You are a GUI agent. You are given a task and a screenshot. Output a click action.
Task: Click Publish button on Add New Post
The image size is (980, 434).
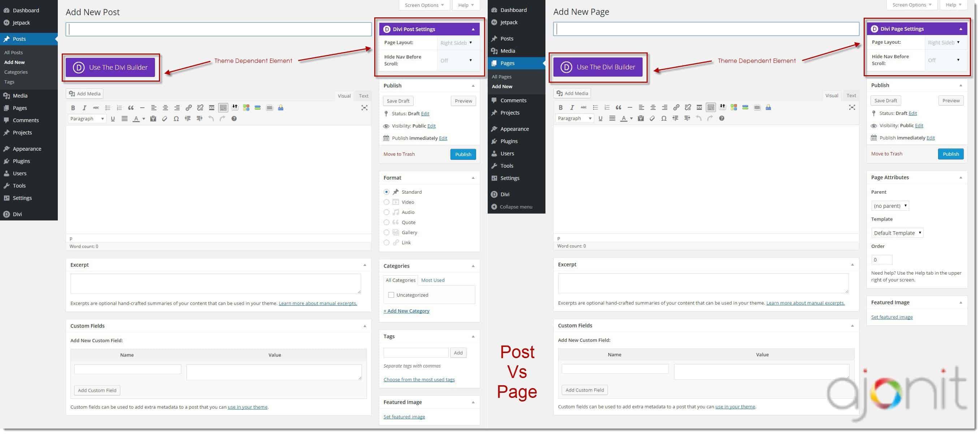coord(463,154)
